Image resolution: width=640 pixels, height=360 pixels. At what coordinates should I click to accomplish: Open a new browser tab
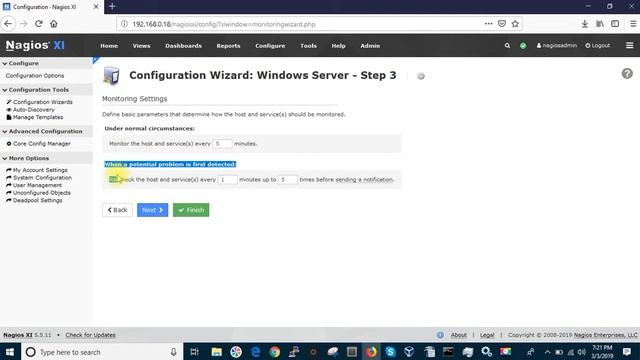pyautogui.click(x=112, y=7)
